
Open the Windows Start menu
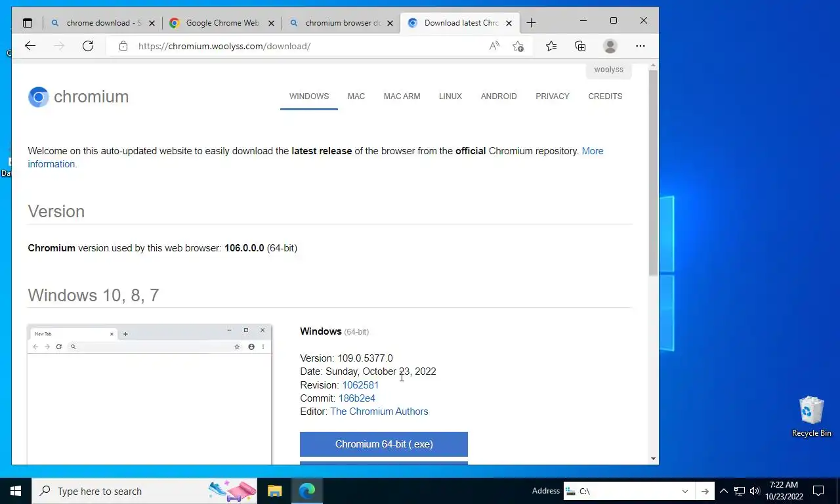(16, 491)
